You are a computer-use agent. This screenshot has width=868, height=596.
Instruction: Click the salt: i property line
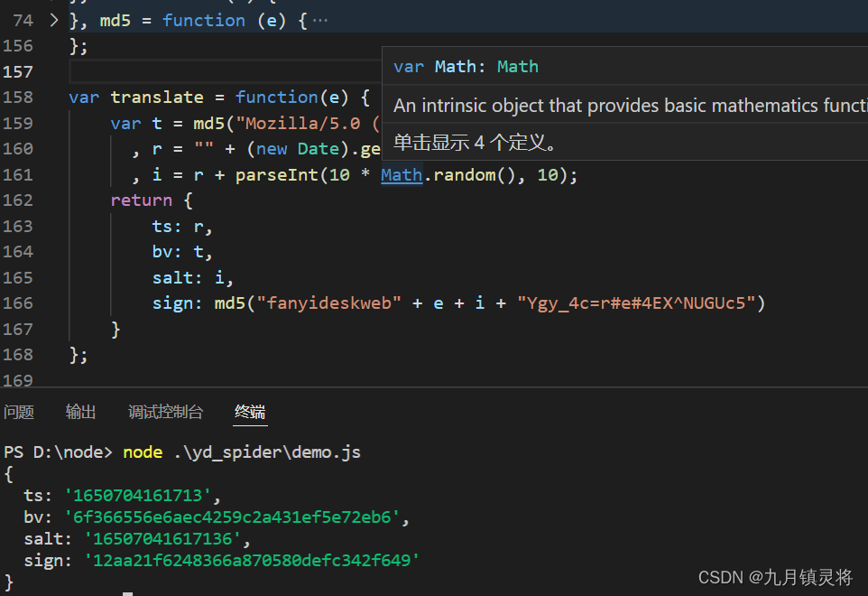coord(192,277)
